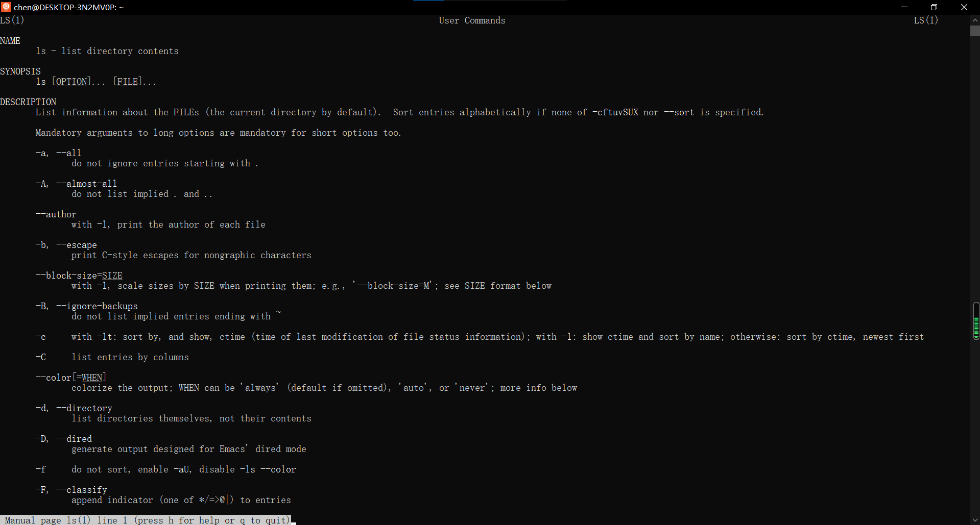Viewport: 980px width, 525px height.
Task: Click the vertical scrollbar thumb
Action: click(x=975, y=31)
